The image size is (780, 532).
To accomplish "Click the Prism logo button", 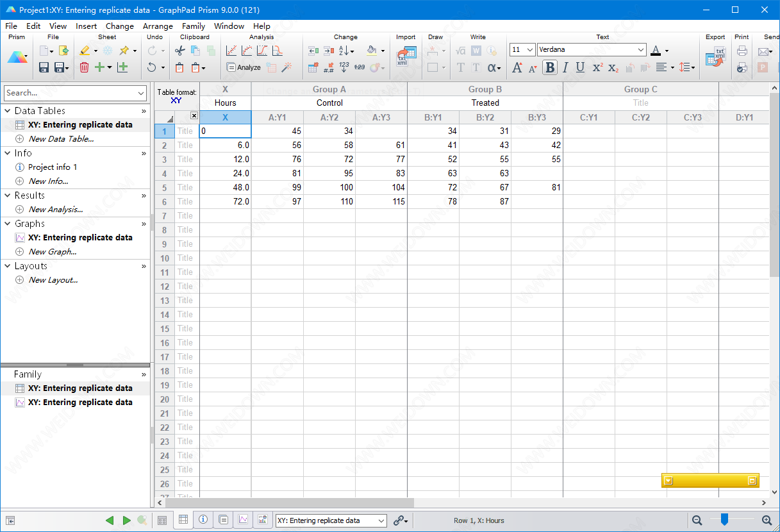I will tap(17, 58).
